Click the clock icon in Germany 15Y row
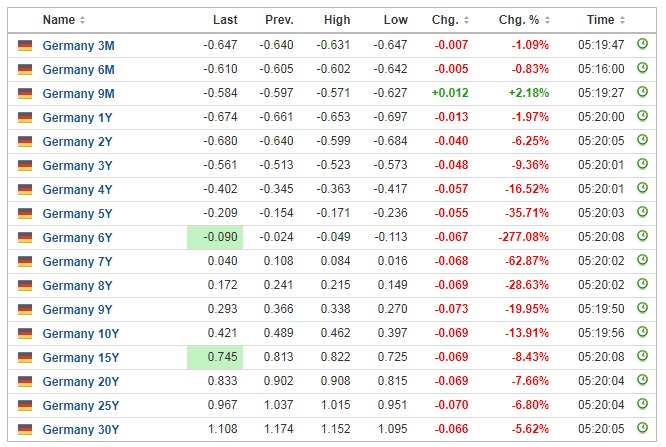 [642, 356]
